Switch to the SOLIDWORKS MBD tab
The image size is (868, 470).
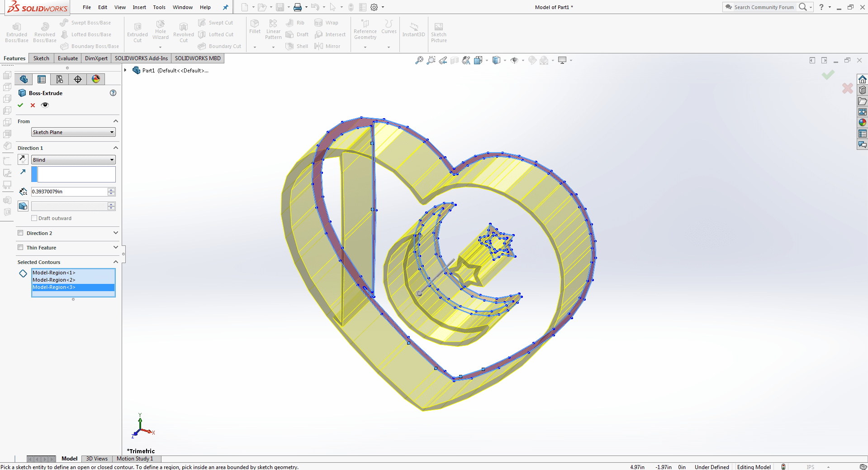point(198,58)
